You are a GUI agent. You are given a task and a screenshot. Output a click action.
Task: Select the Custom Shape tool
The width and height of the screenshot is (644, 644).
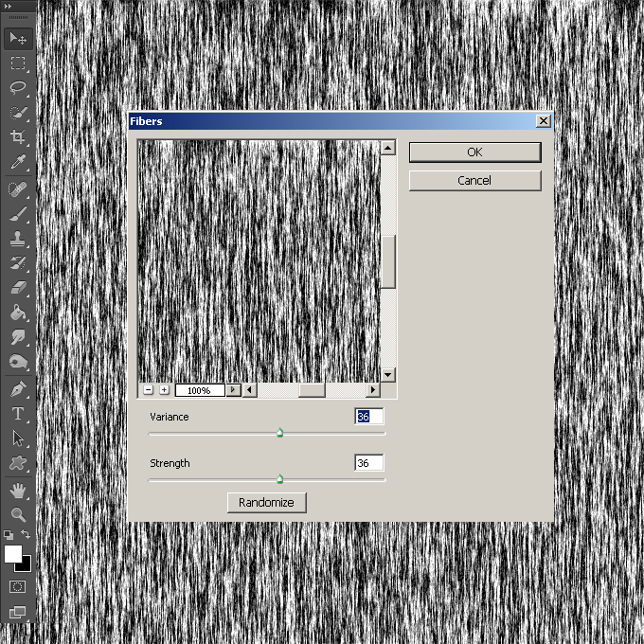18,463
